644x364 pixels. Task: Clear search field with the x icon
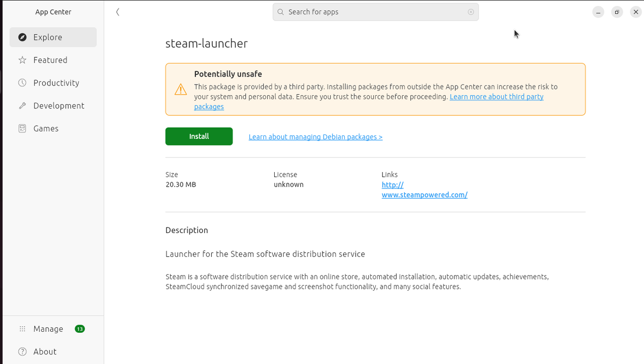point(471,12)
